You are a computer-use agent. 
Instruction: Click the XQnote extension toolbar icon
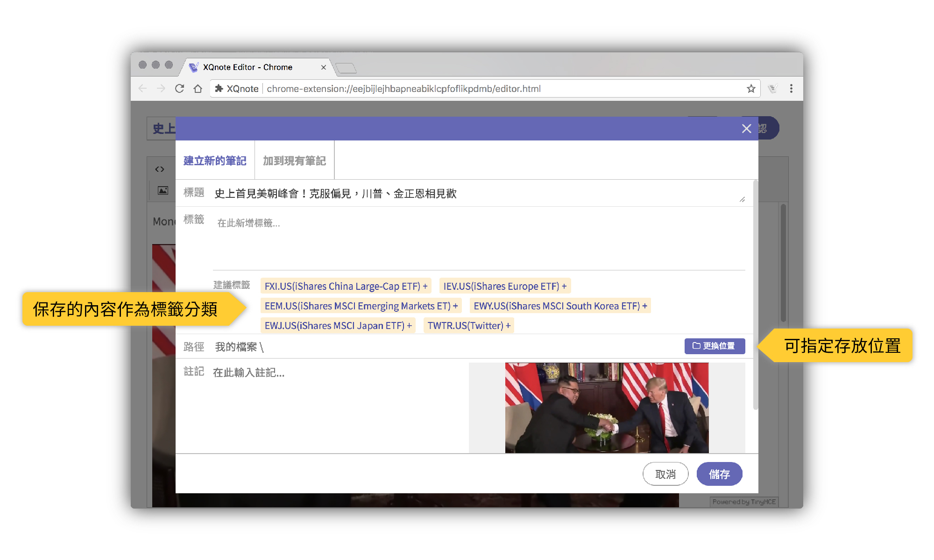coord(772,89)
